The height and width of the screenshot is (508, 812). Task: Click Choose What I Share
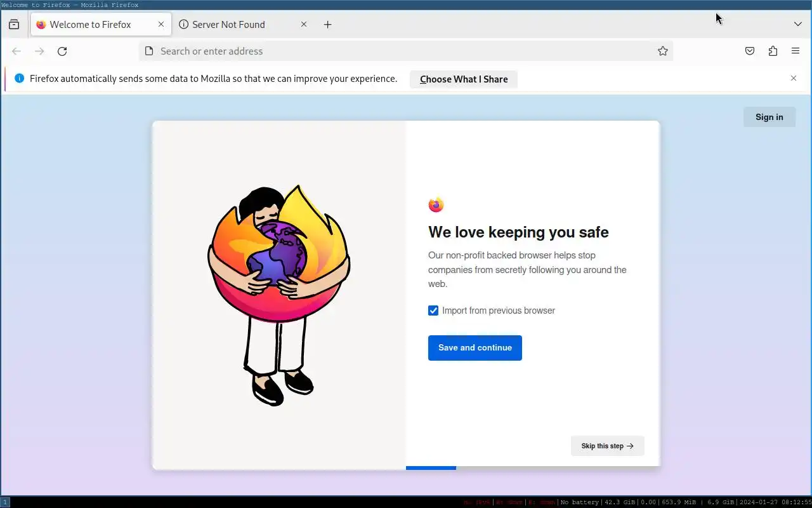pos(464,79)
